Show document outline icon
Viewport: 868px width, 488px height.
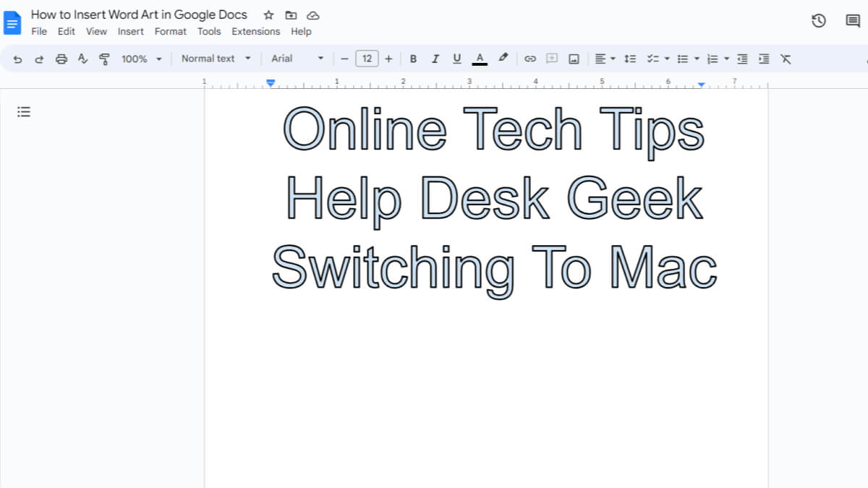(x=24, y=112)
